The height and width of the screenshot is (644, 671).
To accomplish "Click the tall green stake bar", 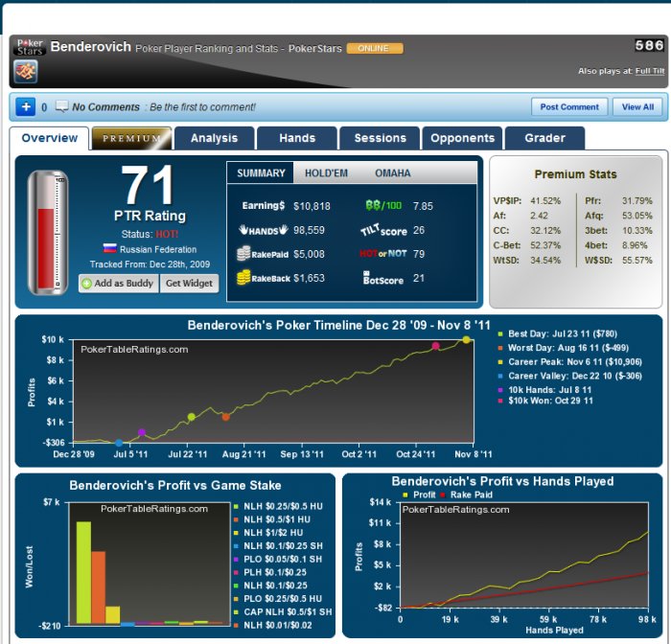I will (x=83, y=572).
